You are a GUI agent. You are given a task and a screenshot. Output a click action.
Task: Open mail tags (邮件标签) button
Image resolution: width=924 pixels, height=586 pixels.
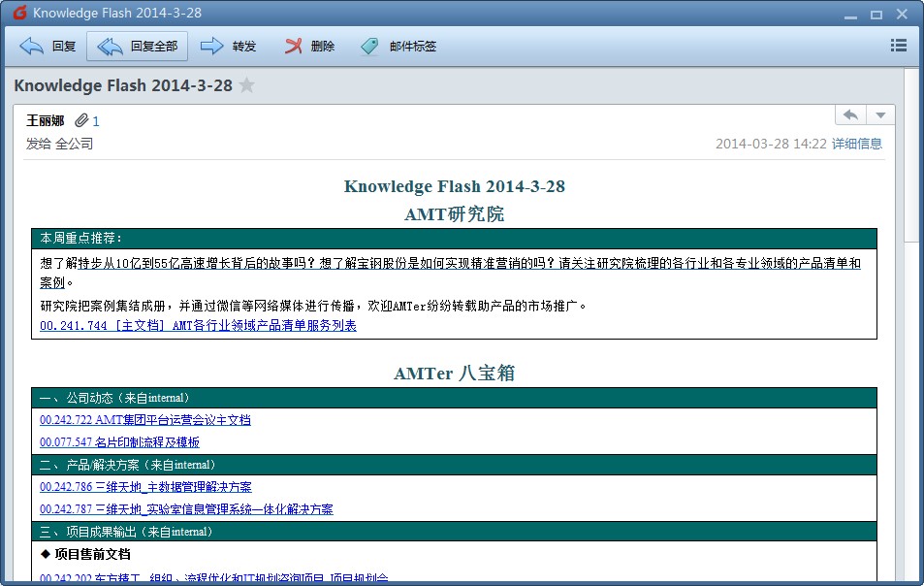coord(398,46)
